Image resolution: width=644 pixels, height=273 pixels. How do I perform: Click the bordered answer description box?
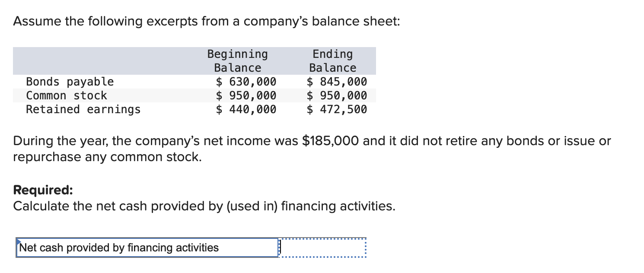[x=147, y=248]
